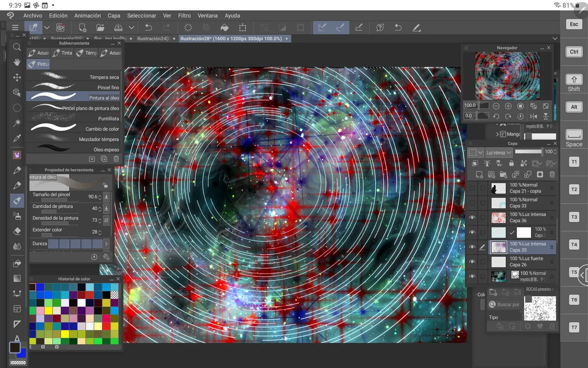588x368 pixels.
Task: Open the Luz intensa blend mode dropdown
Action: pyautogui.click(x=499, y=152)
